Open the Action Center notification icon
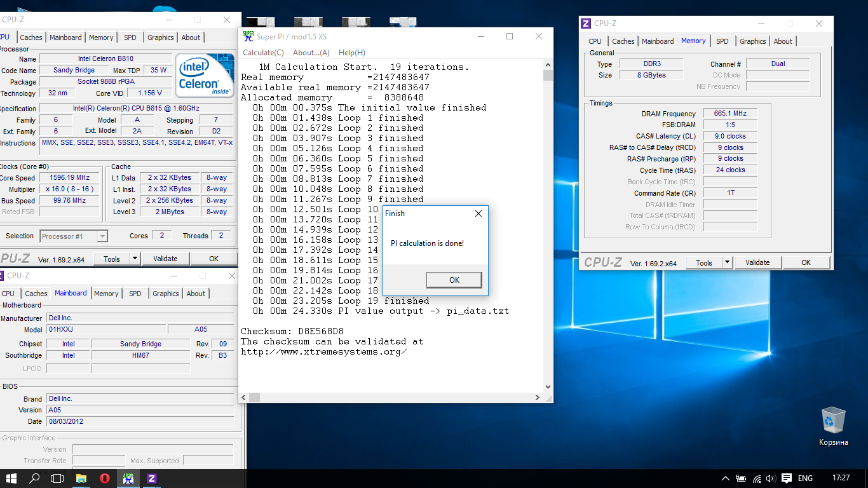The width and height of the screenshot is (868, 488). 786,478
